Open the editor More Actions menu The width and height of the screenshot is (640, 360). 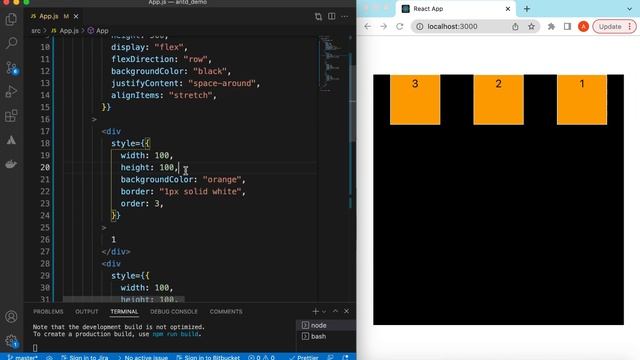(345, 17)
